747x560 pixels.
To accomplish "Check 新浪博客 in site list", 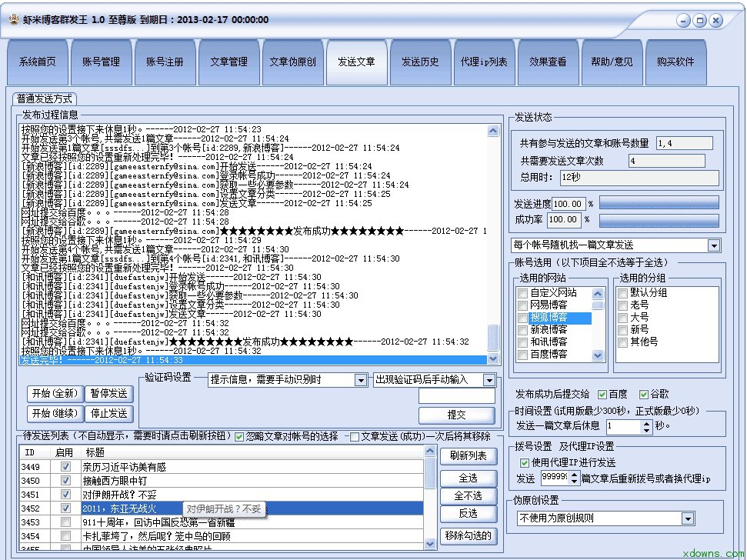I will point(522,330).
